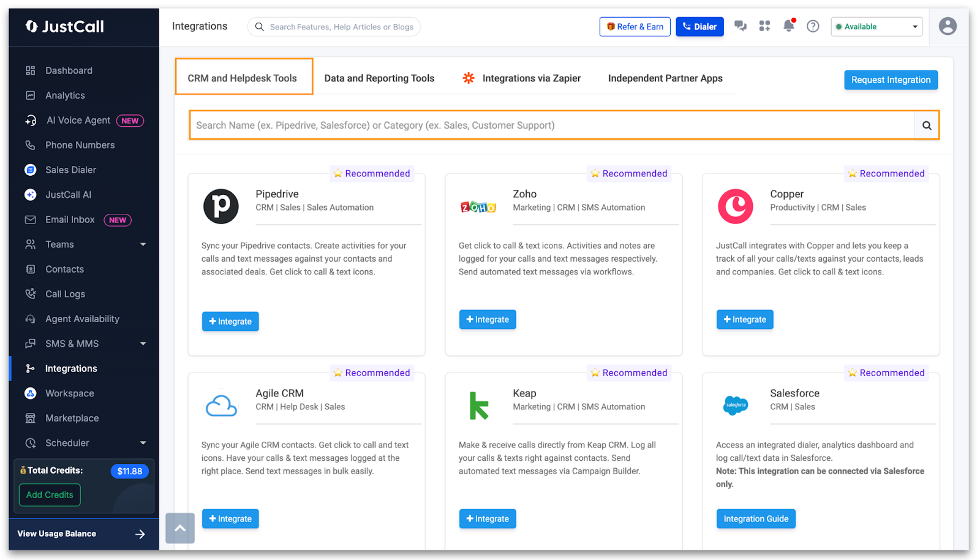Integrate Copper
This screenshot has width=980, height=560.
745,319
